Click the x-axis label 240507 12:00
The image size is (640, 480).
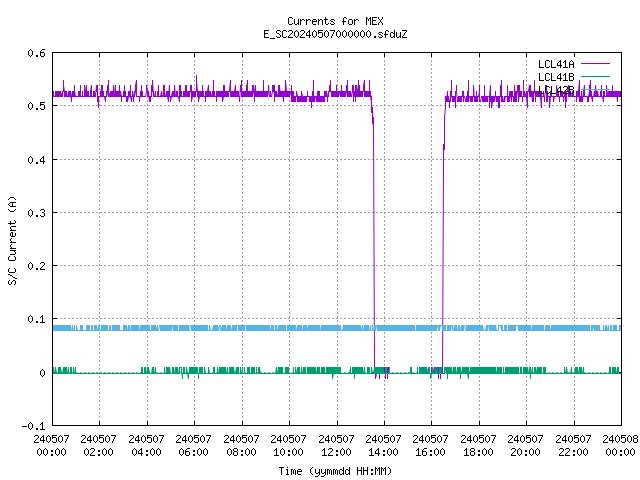coord(336,445)
